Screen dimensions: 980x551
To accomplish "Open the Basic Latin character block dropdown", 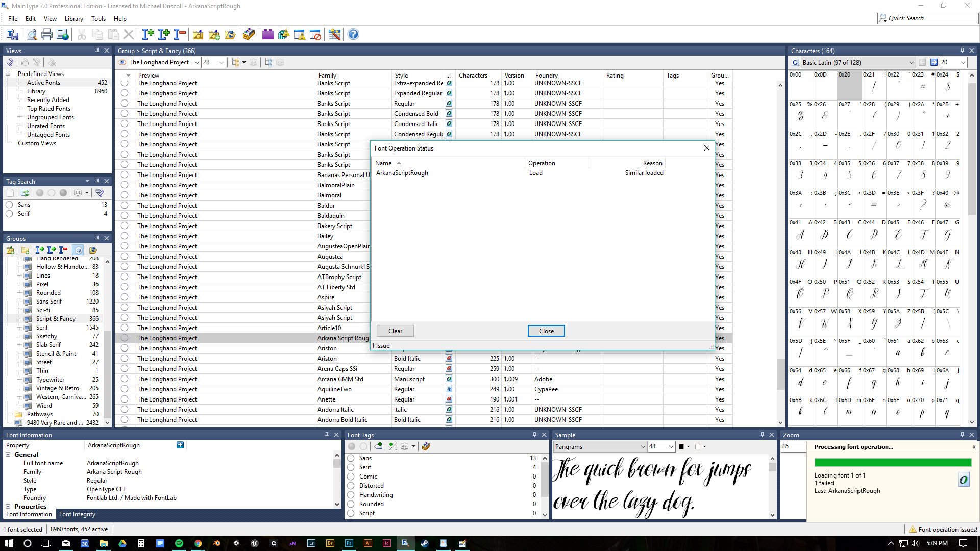I will [x=911, y=62].
